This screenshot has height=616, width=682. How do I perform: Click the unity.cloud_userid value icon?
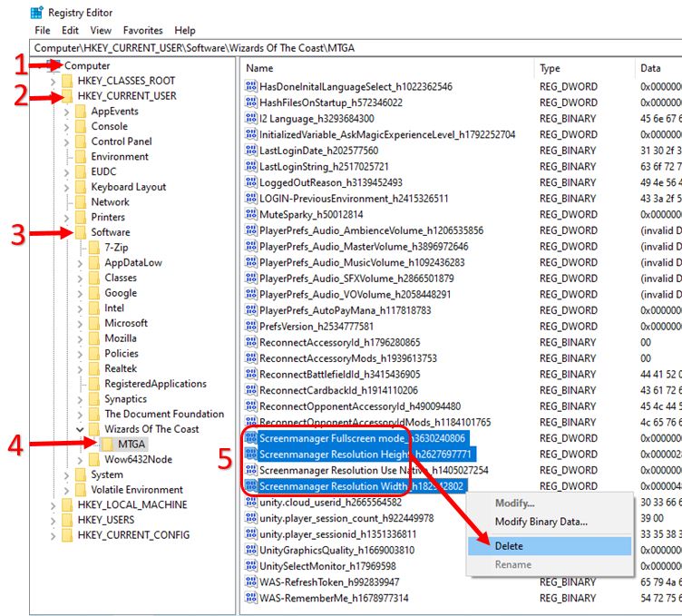[x=251, y=502]
